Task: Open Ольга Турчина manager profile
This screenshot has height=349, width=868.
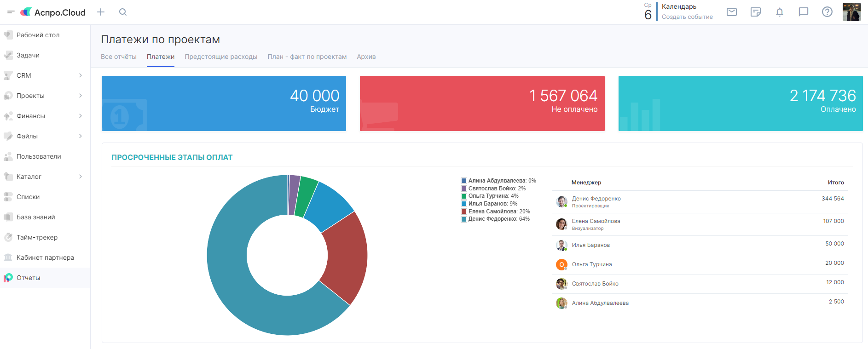Action: (592, 264)
